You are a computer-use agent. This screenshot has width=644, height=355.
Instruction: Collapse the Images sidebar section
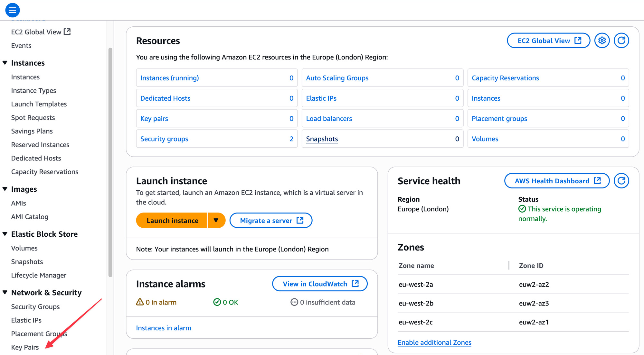coord(5,189)
